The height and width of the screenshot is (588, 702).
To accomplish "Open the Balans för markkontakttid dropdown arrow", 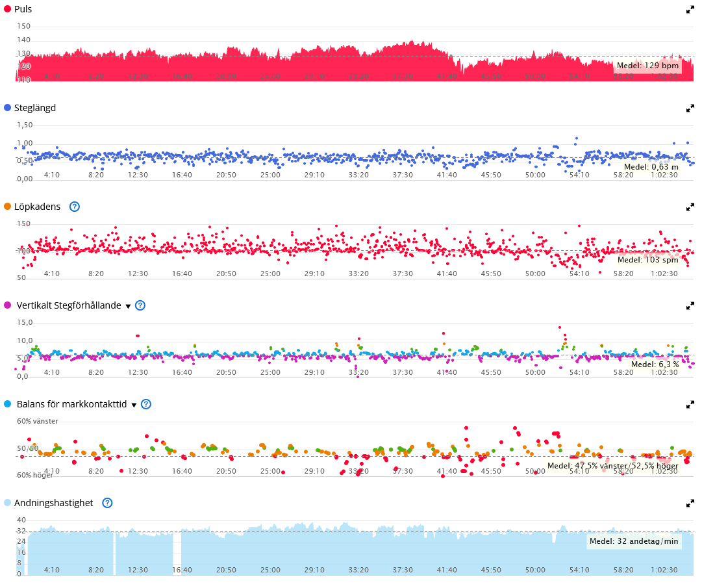I will (x=134, y=405).
